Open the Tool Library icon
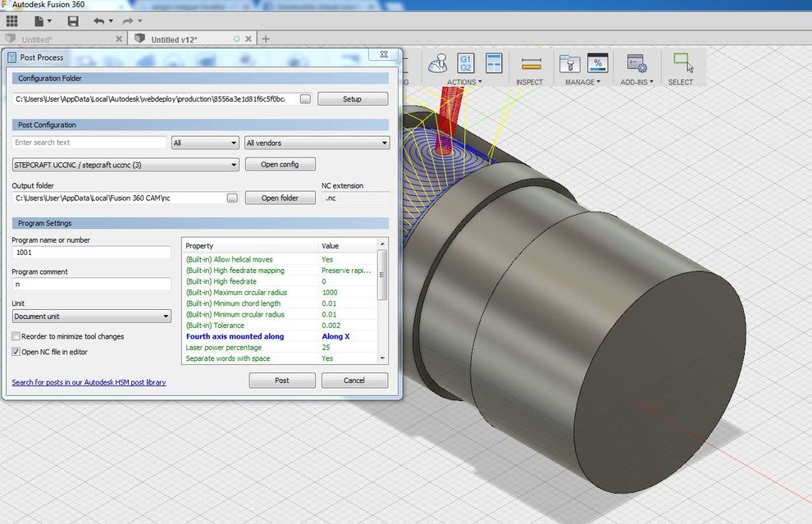This screenshot has height=524, width=812. pos(570,64)
